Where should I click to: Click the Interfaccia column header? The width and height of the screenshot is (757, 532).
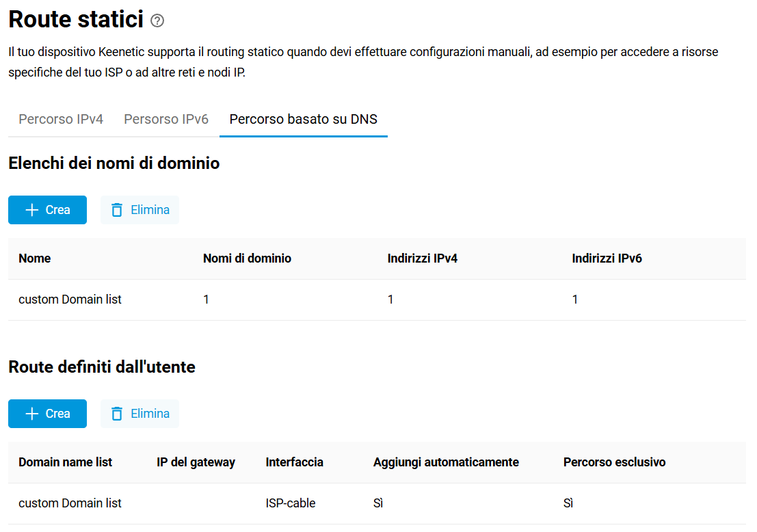pos(294,462)
